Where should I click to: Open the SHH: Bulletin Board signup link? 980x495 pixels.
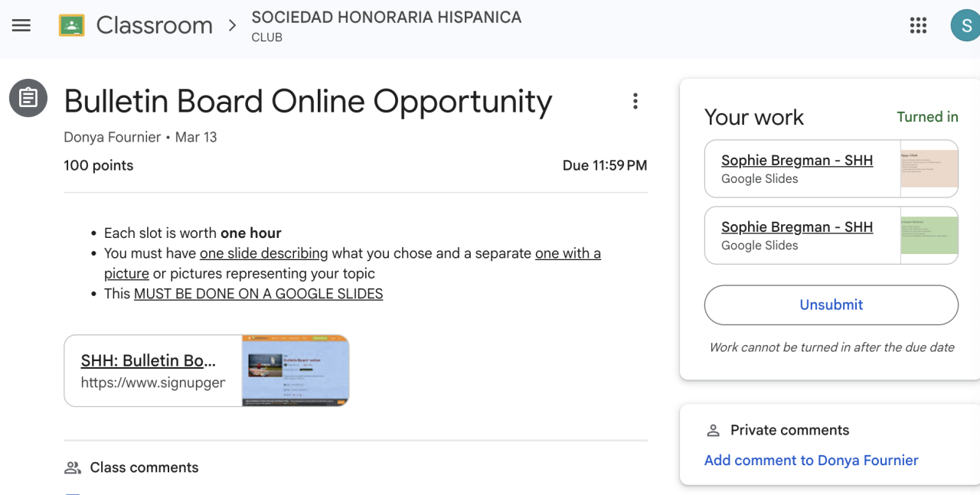(149, 361)
